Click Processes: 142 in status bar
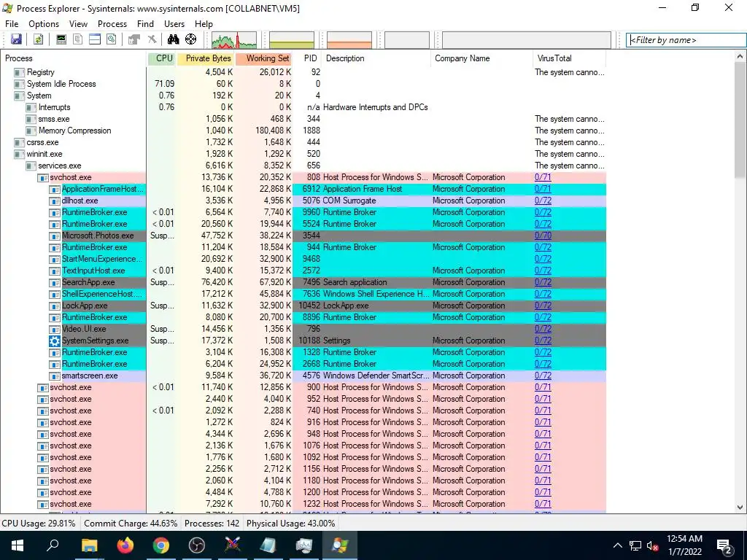This screenshot has height=560, width=747. [x=212, y=524]
